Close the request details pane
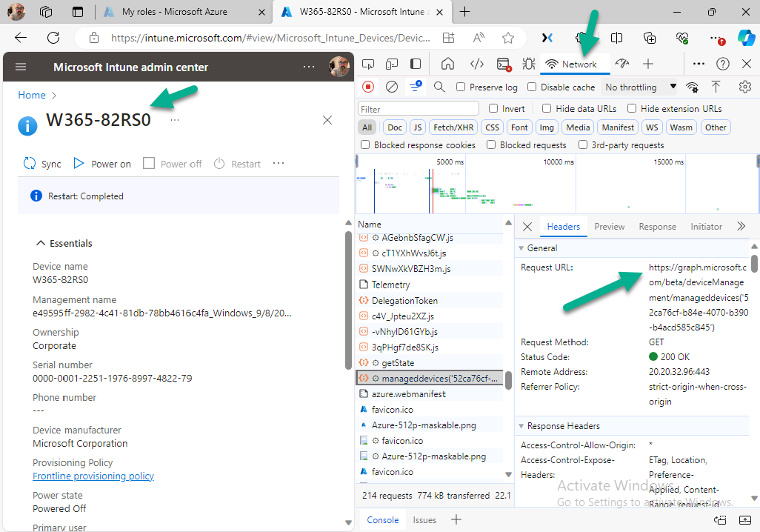 point(527,227)
